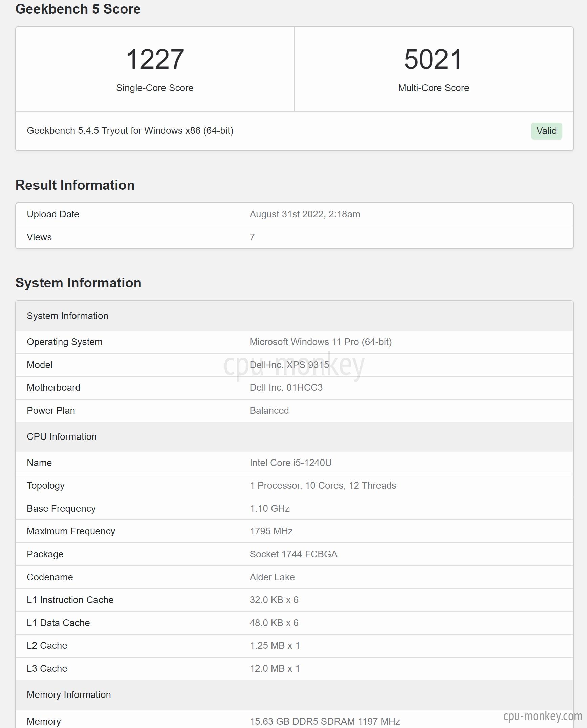The image size is (587, 728).
Task: Click the Geekbench 5 Score heading
Action: [x=78, y=9]
